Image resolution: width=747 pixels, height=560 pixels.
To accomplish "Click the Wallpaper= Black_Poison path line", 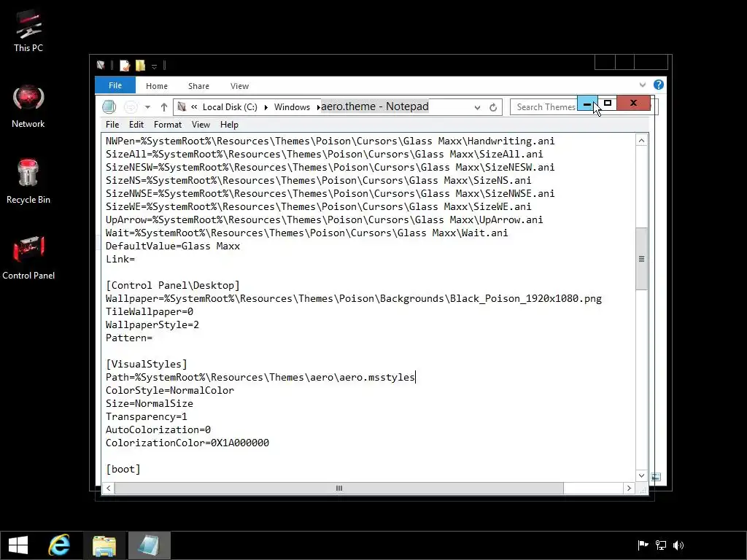I will pos(354,298).
